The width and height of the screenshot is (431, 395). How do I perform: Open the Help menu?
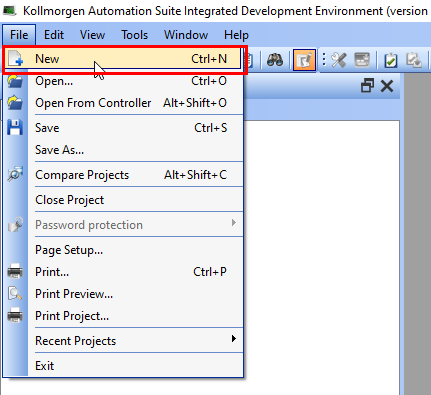click(236, 35)
